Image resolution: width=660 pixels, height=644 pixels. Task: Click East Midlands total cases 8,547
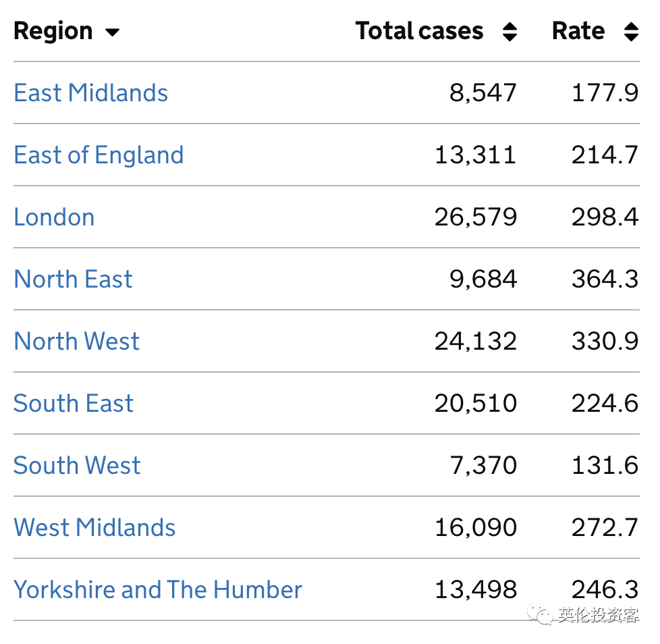483,93
